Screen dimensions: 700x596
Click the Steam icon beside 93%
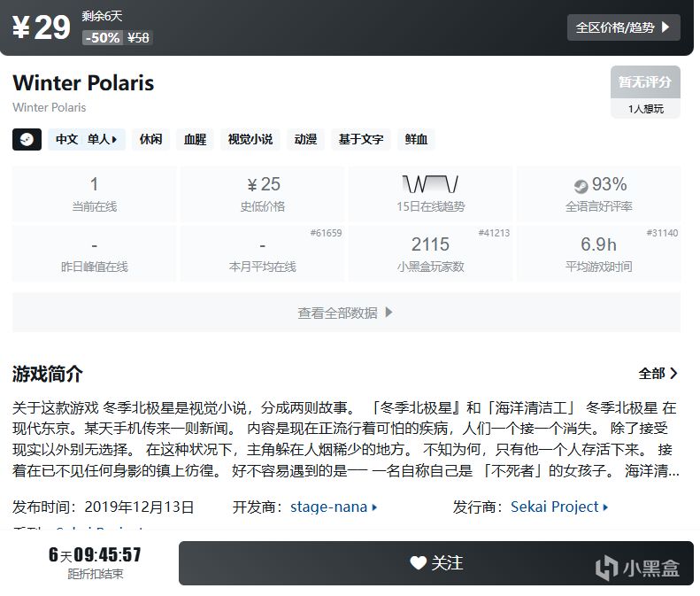coord(581,186)
